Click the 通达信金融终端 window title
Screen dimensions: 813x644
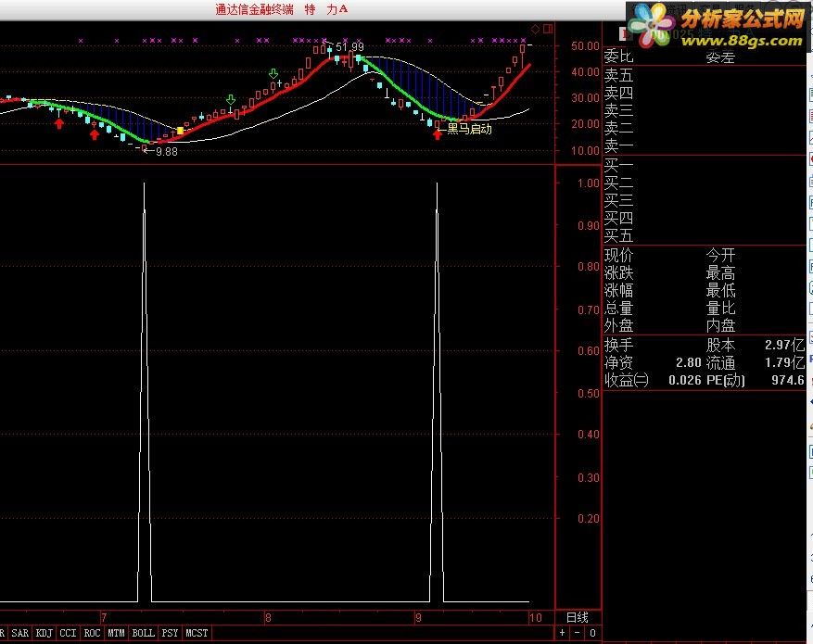[255, 9]
